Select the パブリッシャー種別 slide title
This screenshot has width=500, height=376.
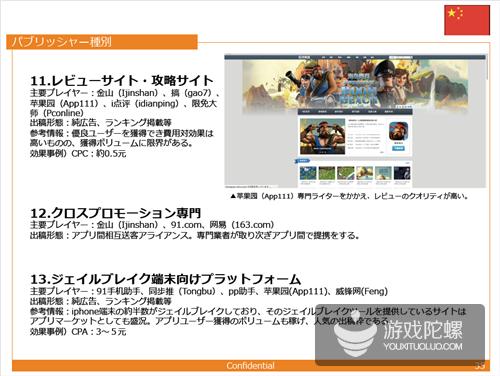[x=62, y=42]
